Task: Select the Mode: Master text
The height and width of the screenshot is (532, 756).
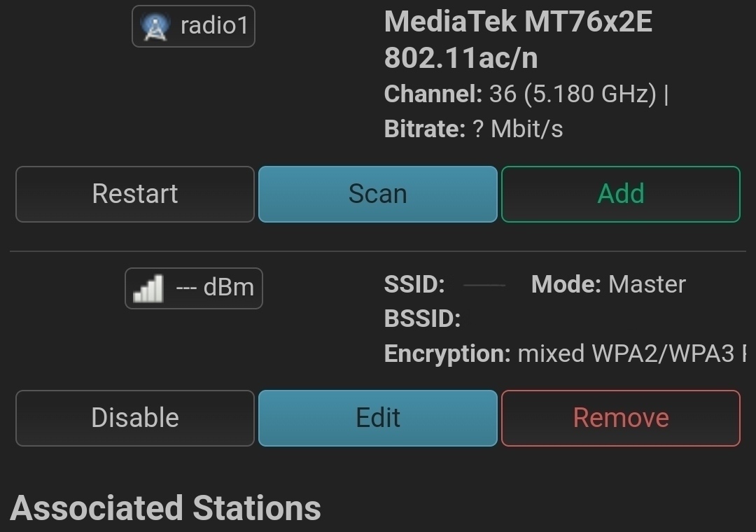Action: [x=608, y=284]
